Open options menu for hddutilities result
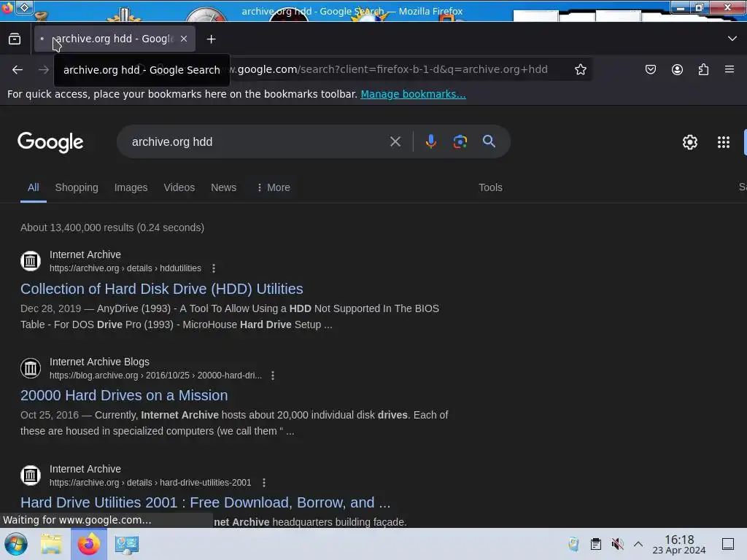747x560 pixels. pos(214,268)
